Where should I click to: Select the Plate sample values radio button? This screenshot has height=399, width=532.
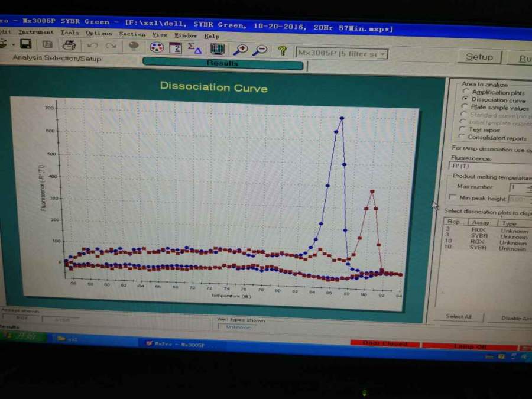[x=465, y=106]
